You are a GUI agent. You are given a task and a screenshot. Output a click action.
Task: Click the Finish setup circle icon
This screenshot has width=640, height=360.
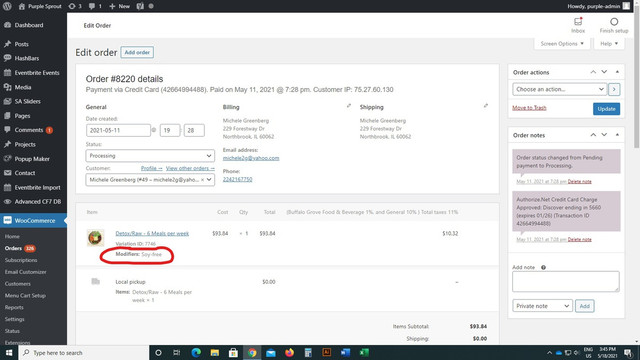(x=614, y=22)
